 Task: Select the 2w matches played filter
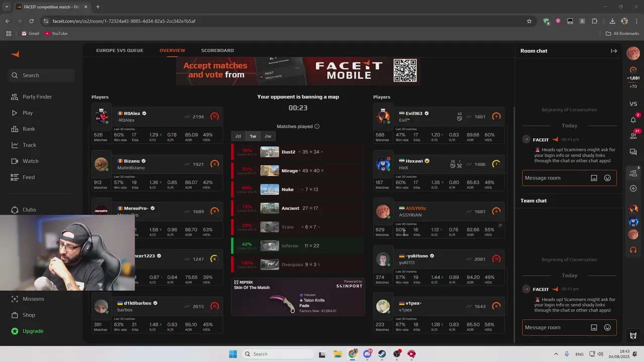coord(268,136)
